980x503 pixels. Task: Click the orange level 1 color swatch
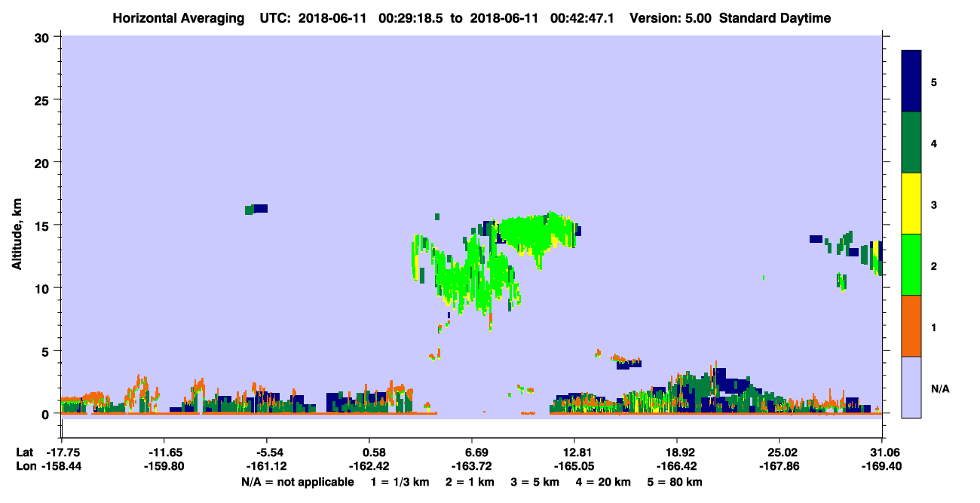click(911, 326)
